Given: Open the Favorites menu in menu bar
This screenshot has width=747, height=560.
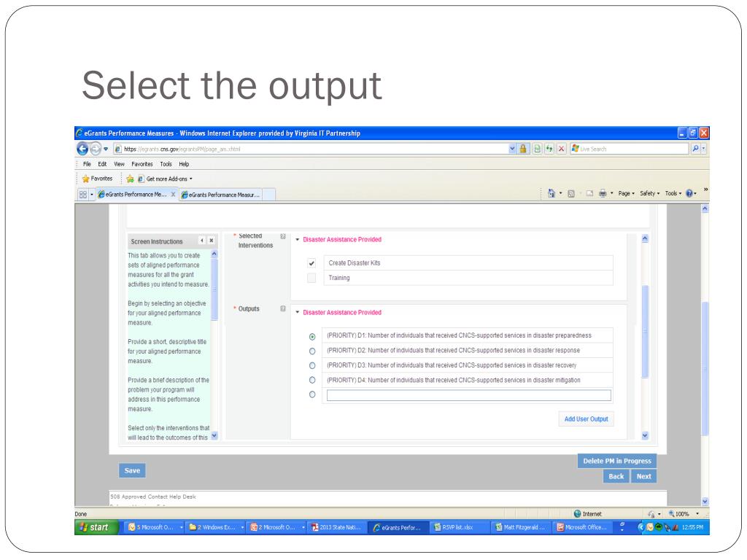Looking at the screenshot, I should pyautogui.click(x=142, y=164).
